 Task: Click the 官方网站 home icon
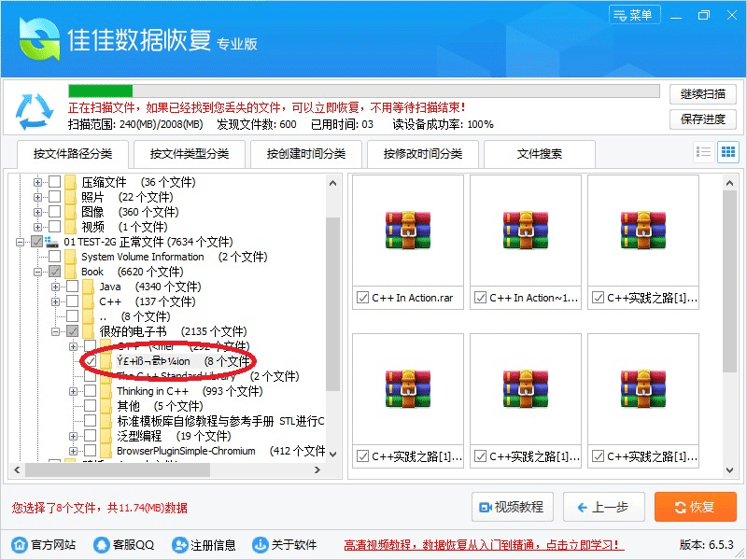pos(20,544)
